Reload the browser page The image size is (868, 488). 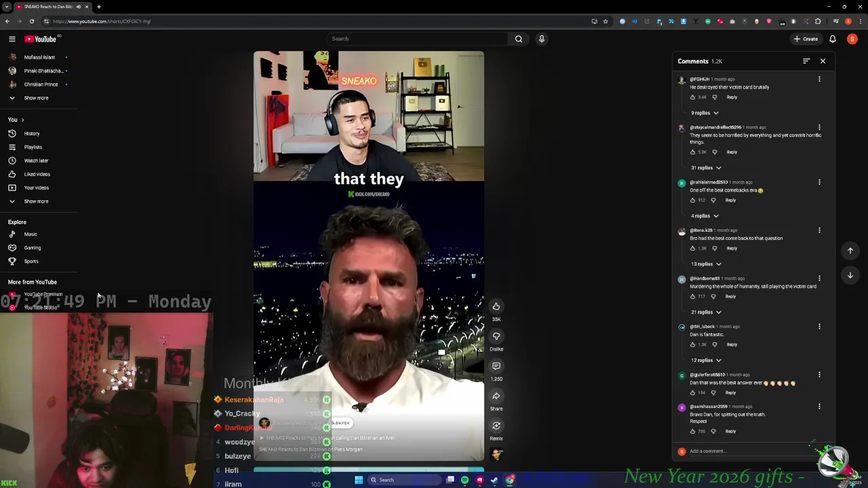coord(31,21)
